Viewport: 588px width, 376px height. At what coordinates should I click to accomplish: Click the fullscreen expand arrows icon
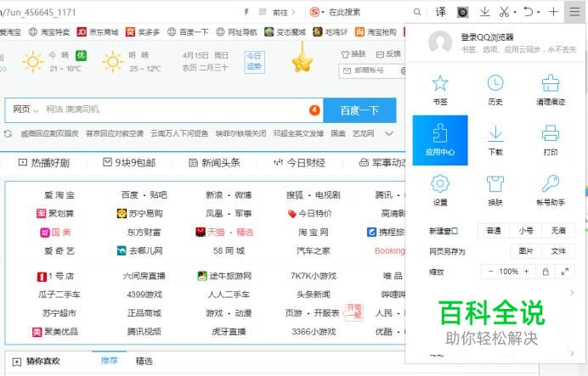565,272
